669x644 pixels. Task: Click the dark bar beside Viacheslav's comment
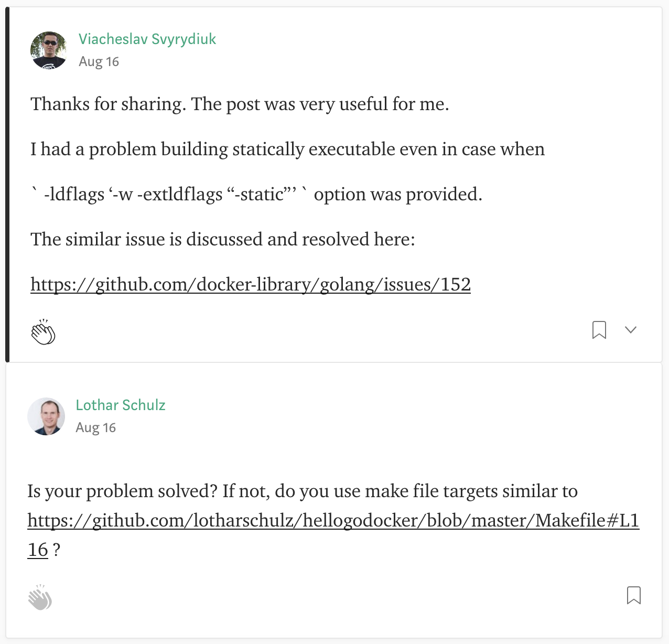tap(7, 185)
